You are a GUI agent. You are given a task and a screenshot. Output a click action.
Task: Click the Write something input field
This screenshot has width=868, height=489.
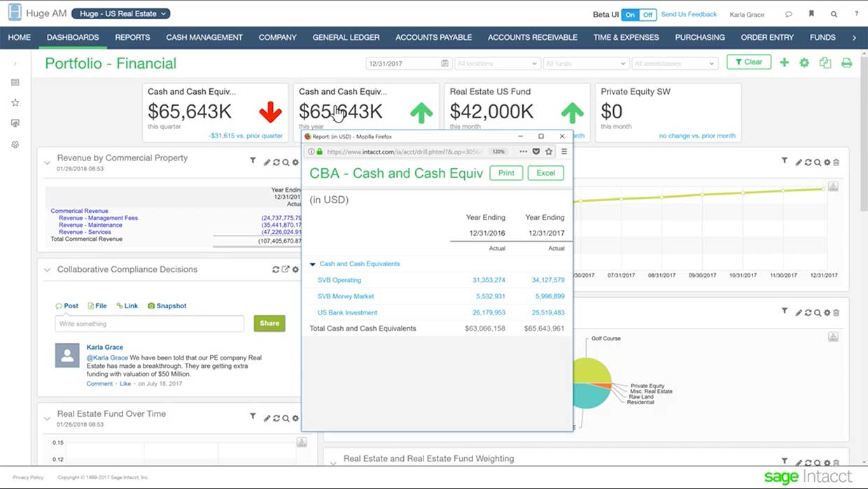(149, 324)
